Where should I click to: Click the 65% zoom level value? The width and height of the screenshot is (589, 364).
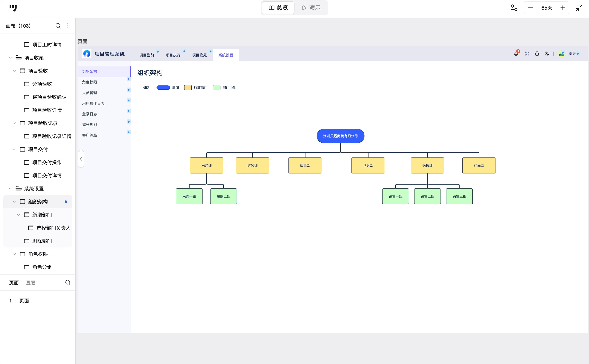547,8
